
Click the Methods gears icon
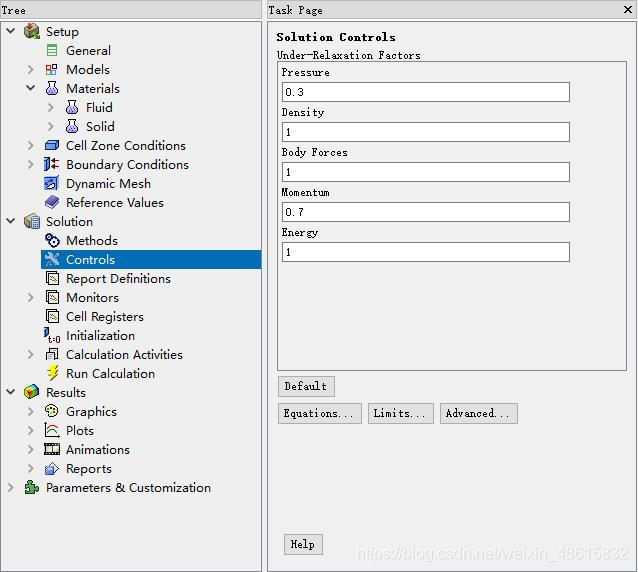(x=52, y=241)
